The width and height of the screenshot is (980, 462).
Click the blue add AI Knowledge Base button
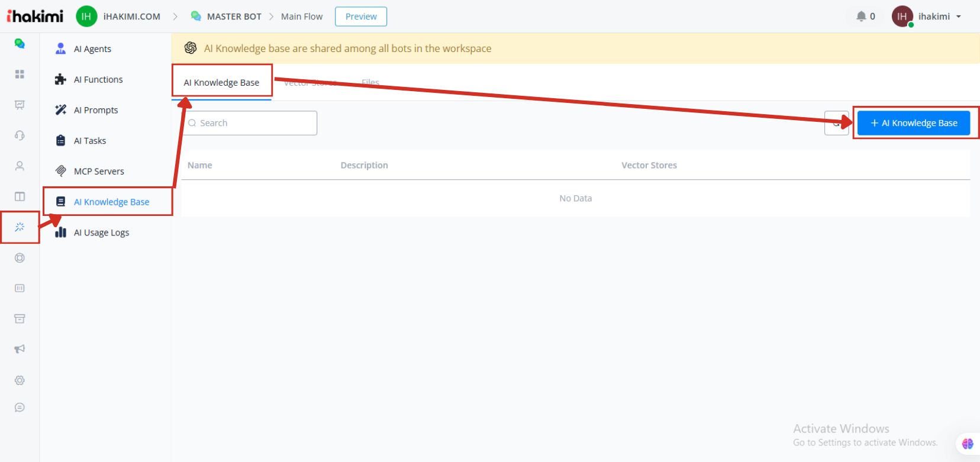[913, 123]
